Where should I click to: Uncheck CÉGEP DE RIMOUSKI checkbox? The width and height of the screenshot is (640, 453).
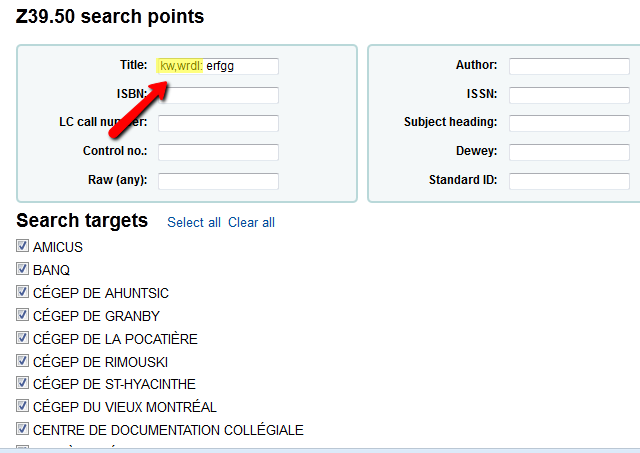(x=23, y=361)
